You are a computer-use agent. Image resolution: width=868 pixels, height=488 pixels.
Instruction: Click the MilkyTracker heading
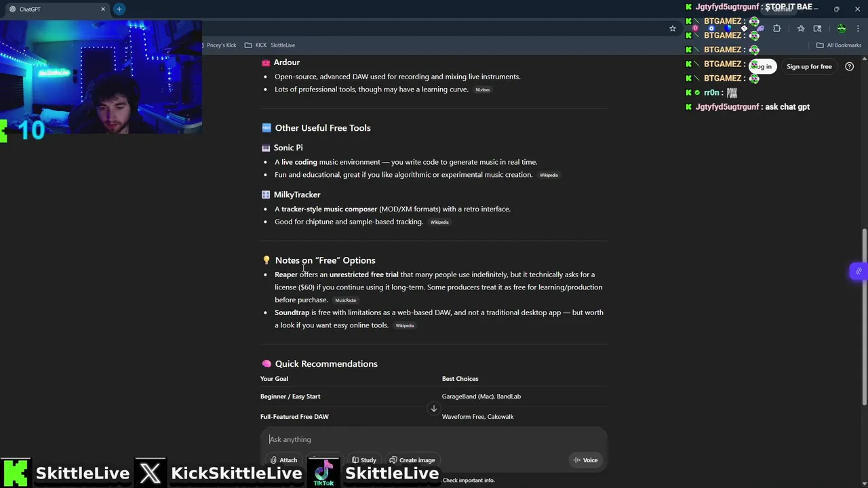pos(297,195)
